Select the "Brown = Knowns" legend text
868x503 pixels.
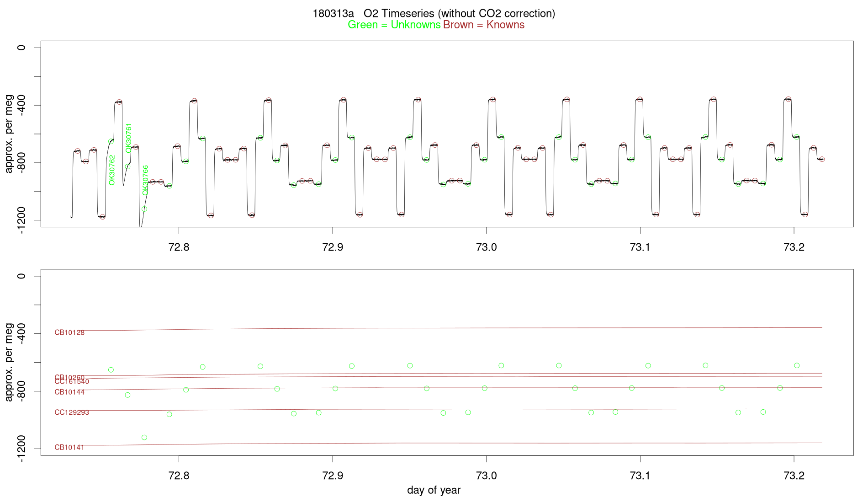(484, 25)
